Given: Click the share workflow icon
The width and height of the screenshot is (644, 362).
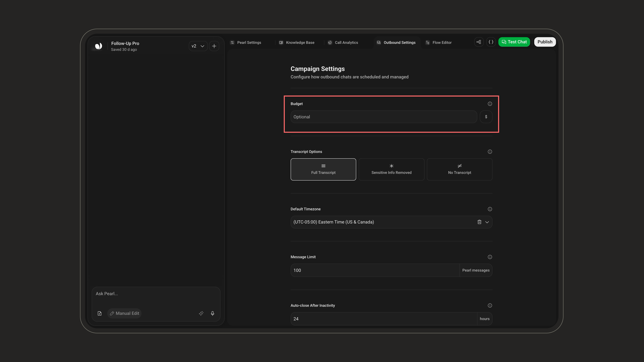Looking at the screenshot, I should 479,42.
